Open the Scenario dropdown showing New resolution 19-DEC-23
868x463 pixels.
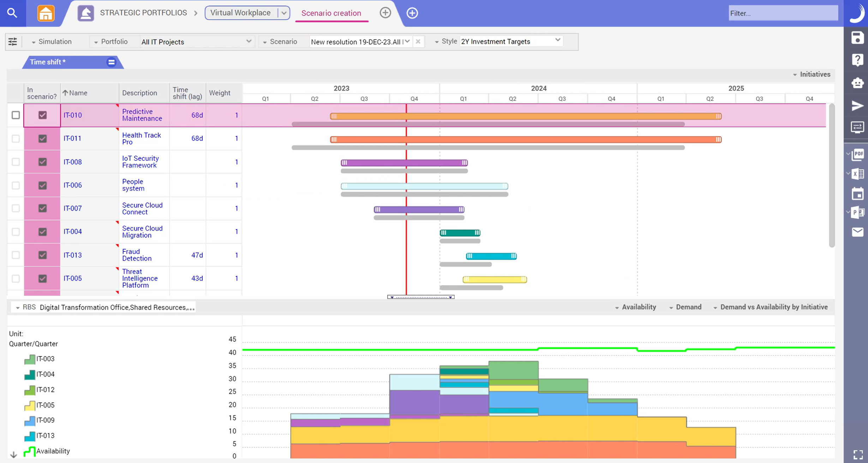(408, 41)
